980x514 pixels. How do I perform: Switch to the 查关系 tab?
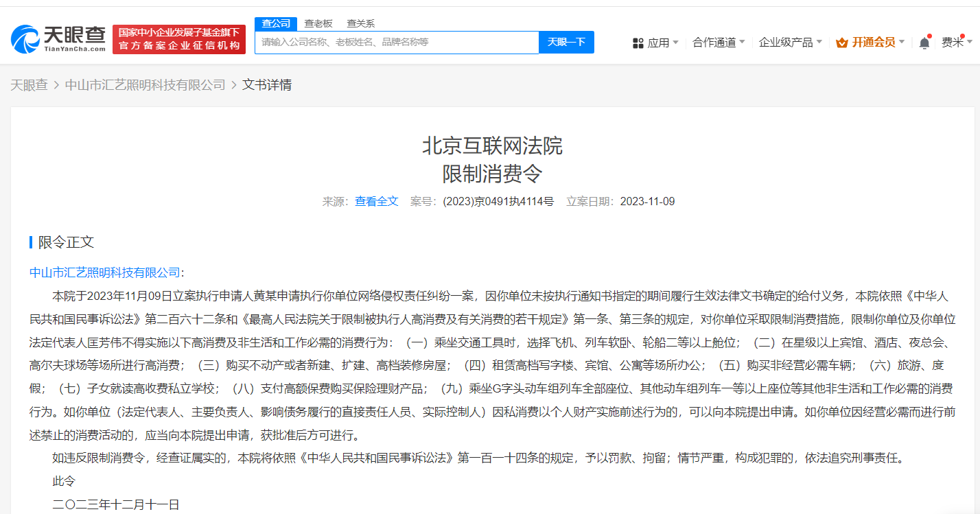click(362, 23)
